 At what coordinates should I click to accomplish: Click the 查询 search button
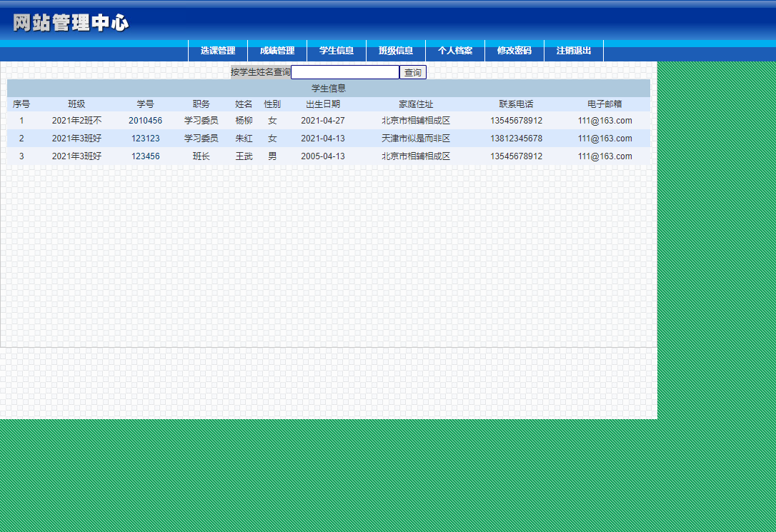point(413,71)
